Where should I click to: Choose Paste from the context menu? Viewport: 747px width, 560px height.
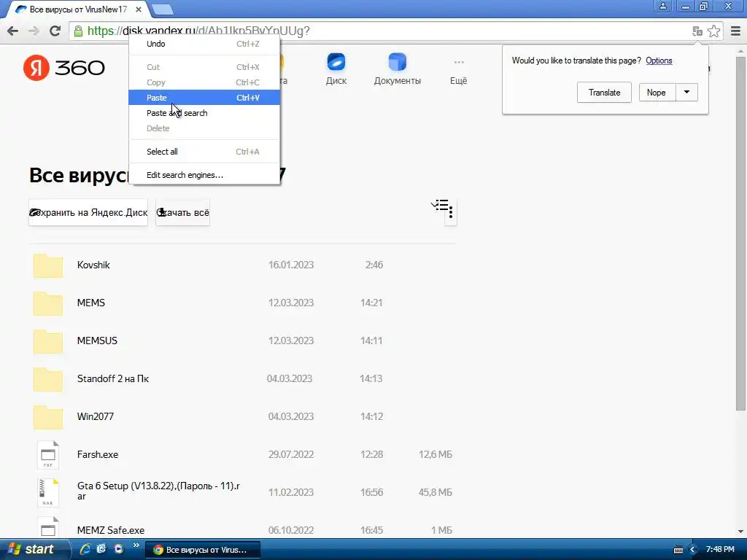coord(204,98)
